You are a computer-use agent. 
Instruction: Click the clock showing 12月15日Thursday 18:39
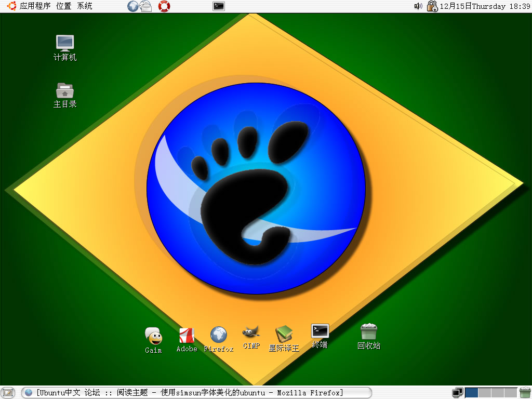click(485, 6)
